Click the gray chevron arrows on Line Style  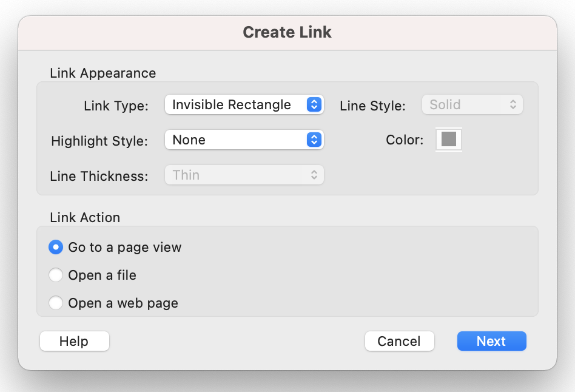[x=513, y=104]
